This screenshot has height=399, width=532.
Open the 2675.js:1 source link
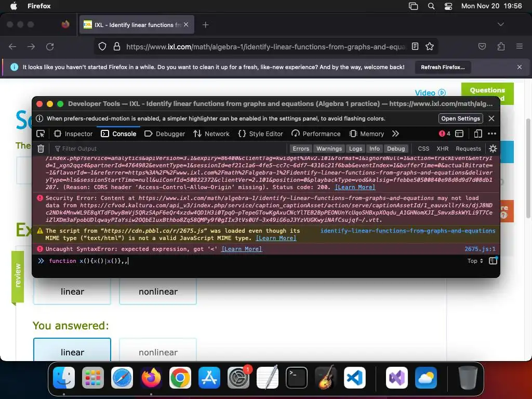click(480, 249)
